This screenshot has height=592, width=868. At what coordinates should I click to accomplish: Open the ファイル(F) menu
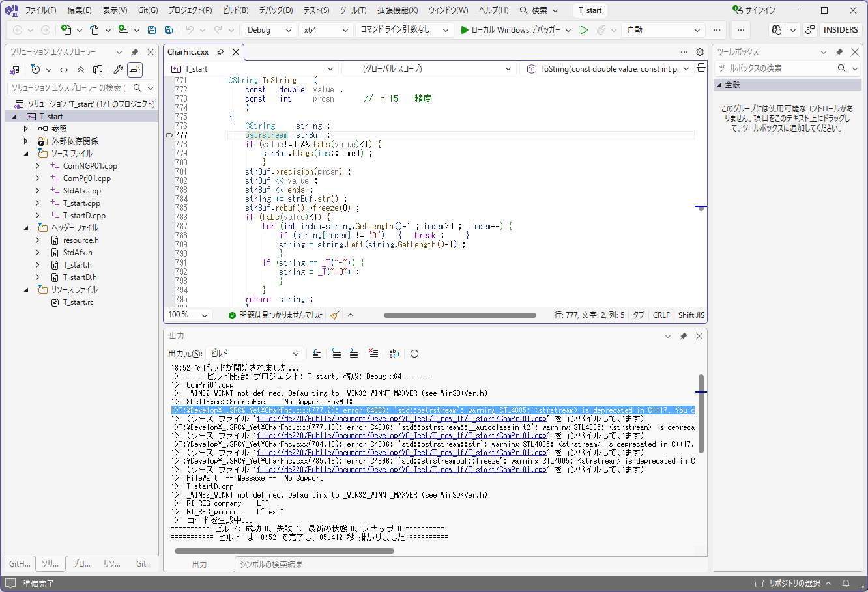(40, 10)
